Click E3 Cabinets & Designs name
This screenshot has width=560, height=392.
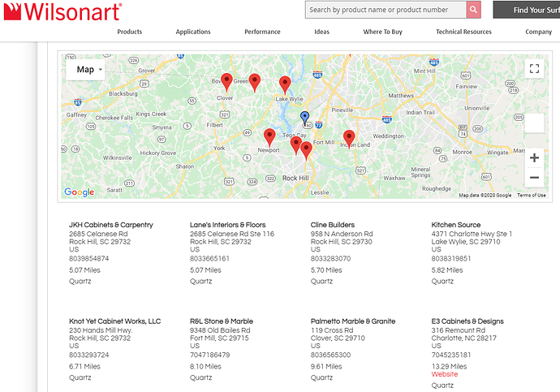click(467, 321)
